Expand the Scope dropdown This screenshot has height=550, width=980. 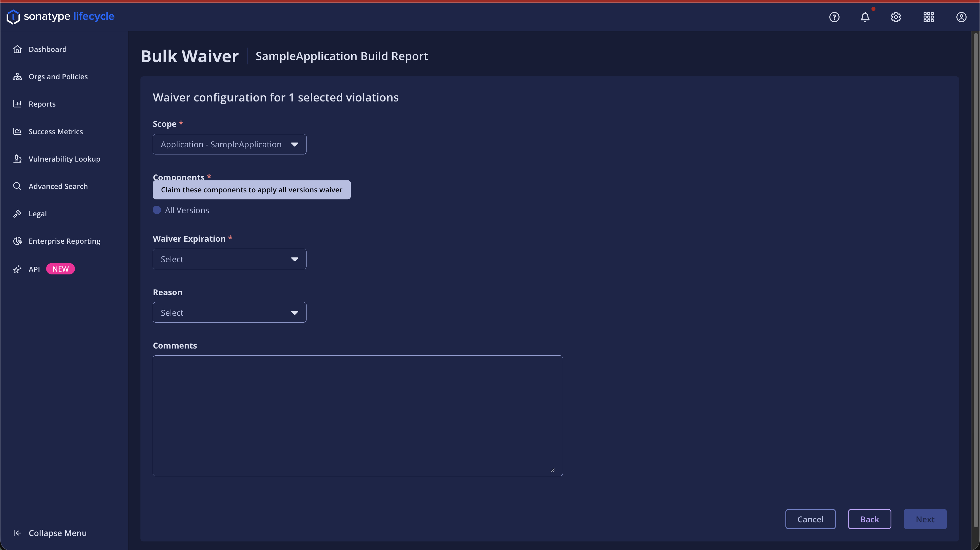[x=229, y=144]
